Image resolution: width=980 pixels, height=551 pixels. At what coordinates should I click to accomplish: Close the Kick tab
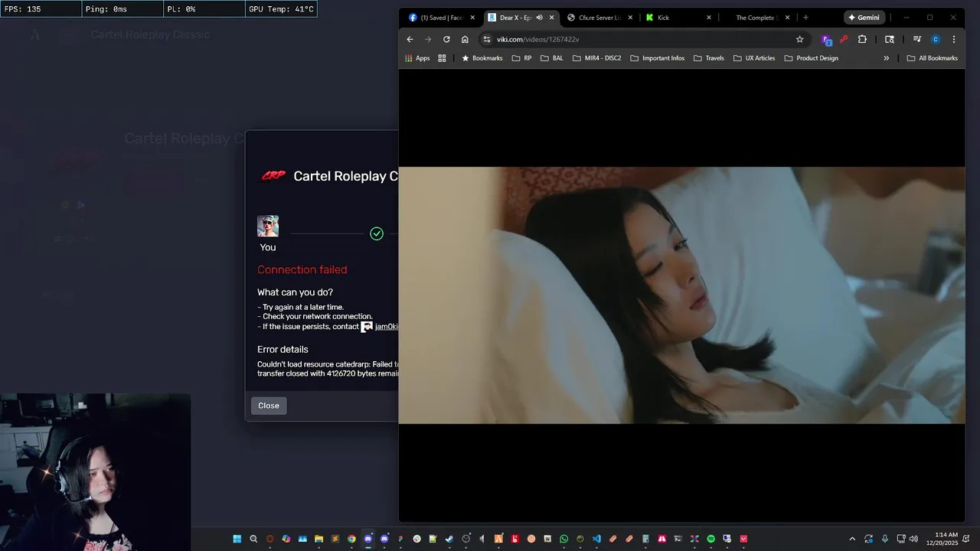click(x=709, y=18)
